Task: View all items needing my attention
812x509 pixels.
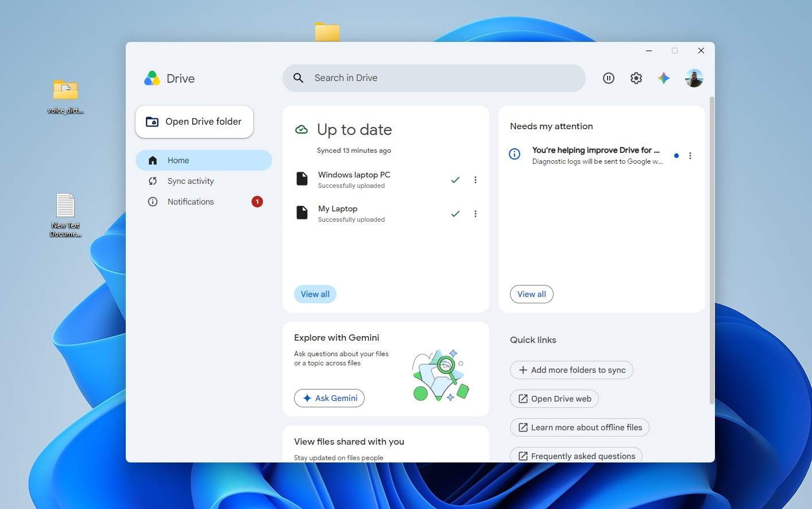Action: (x=532, y=294)
